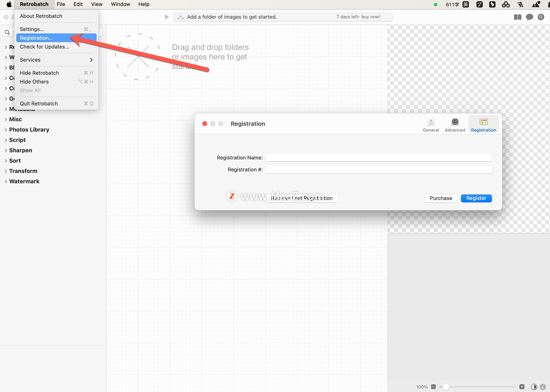The height and width of the screenshot is (392, 550).
Task: Open Settings… from the menu
Action: (56, 29)
